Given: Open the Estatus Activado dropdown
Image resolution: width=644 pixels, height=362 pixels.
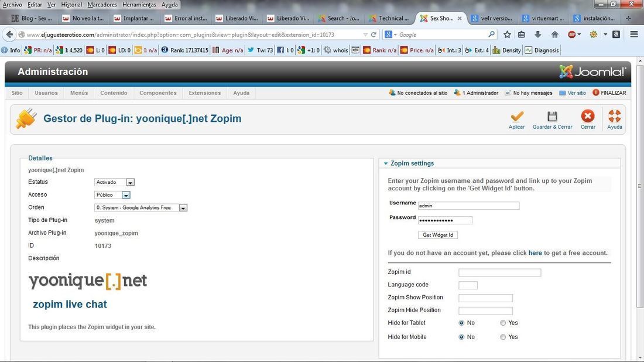Looking at the screenshot, I should coord(115,182).
